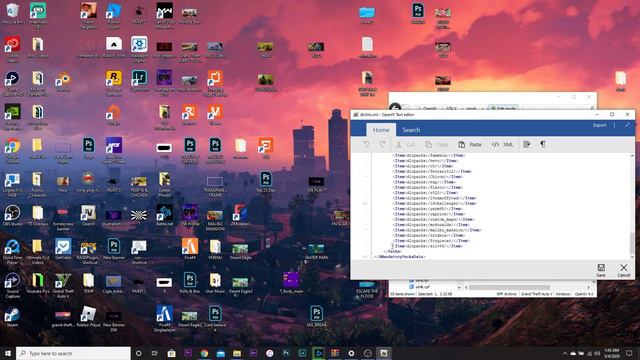The width and height of the screenshot is (640, 360).
Task: Select the FiveM Singleplayer icon
Action: tap(164, 318)
